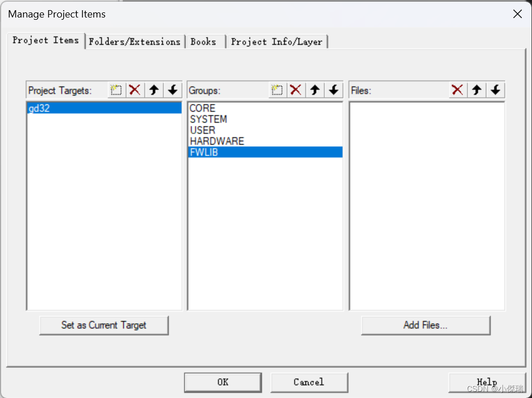
Task: Delete the selected file
Action: click(x=457, y=90)
